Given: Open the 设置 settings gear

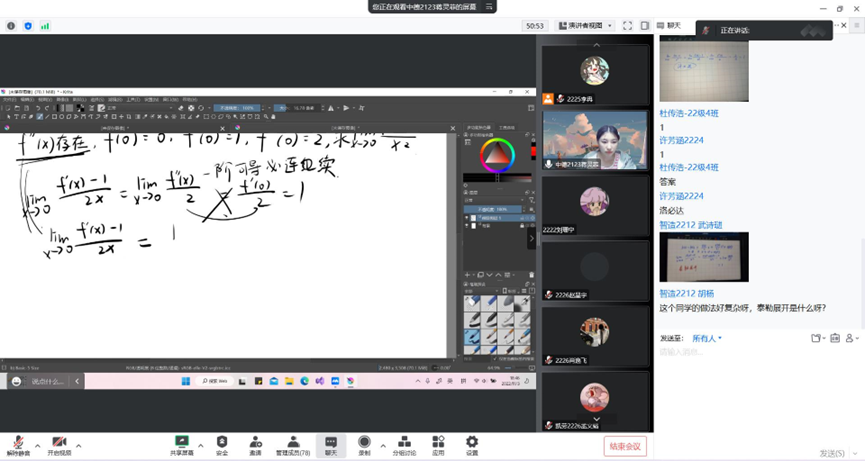Looking at the screenshot, I should tap(471, 442).
